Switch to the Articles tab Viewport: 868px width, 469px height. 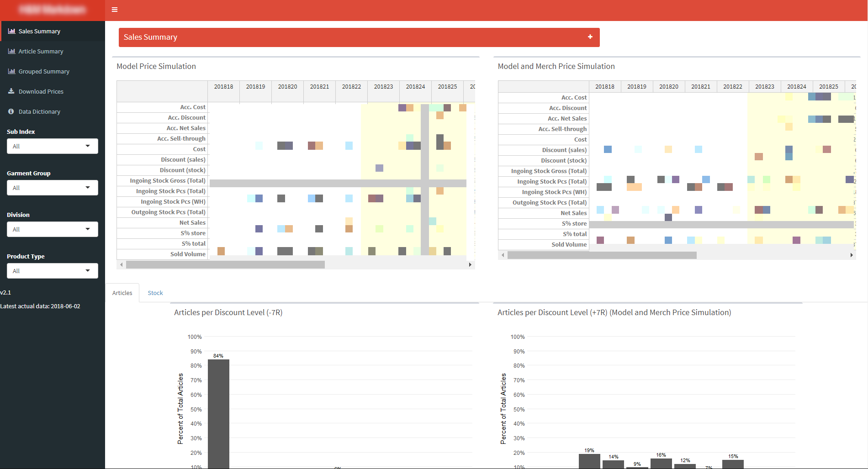(122, 293)
